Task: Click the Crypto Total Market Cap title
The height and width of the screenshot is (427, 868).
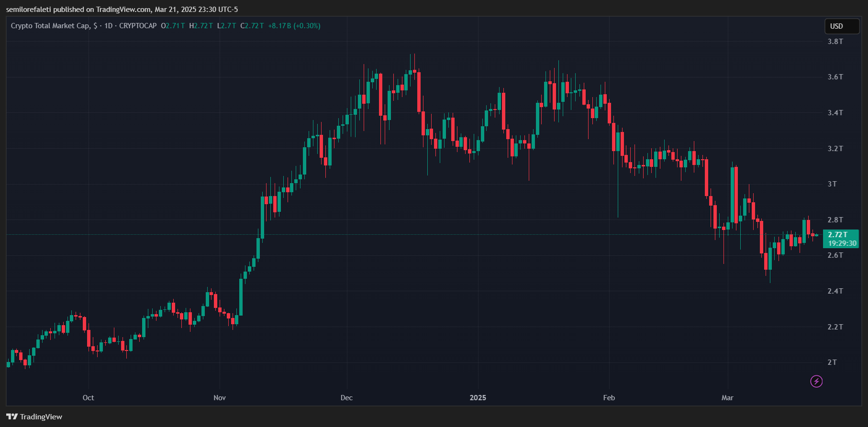Action: pyautogui.click(x=54, y=26)
